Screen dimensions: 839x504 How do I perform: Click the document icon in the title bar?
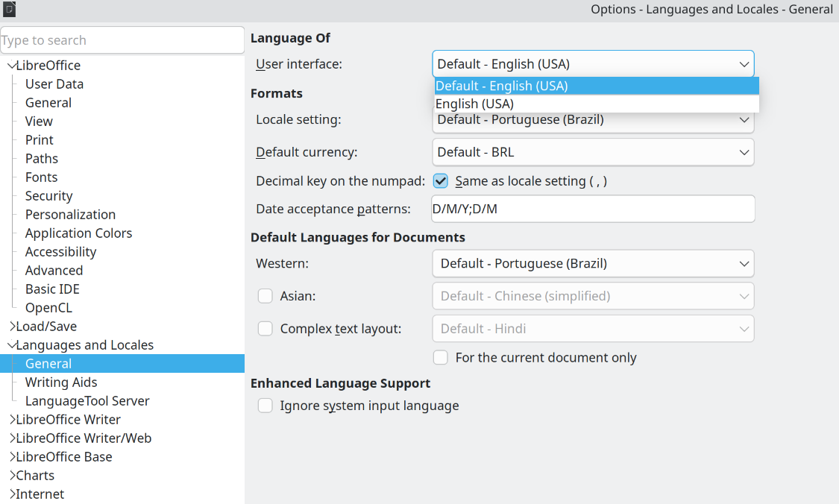tap(9, 8)
